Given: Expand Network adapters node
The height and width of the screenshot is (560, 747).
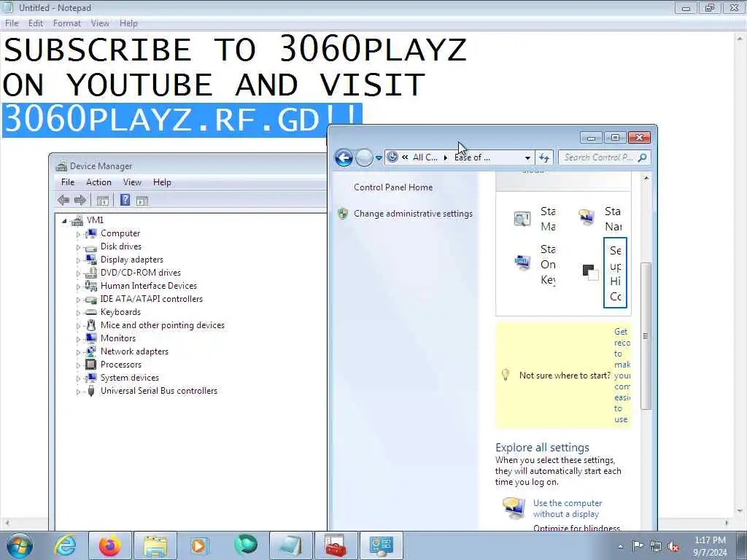Looking at the screenshot, I should pos(79,352).
